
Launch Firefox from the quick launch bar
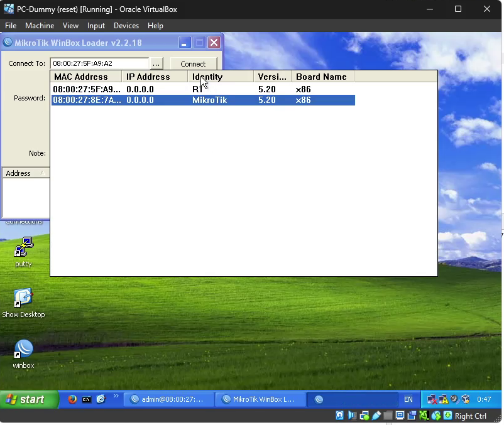point(72,399)
